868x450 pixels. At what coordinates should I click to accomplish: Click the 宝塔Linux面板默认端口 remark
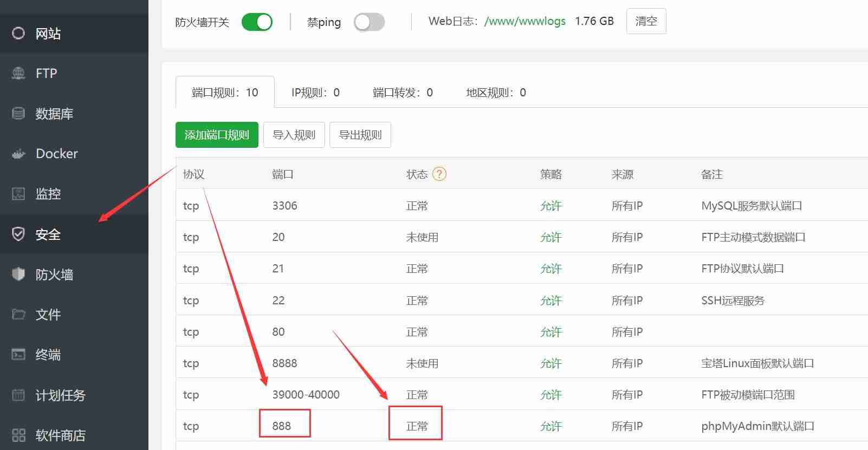(757, 363)
